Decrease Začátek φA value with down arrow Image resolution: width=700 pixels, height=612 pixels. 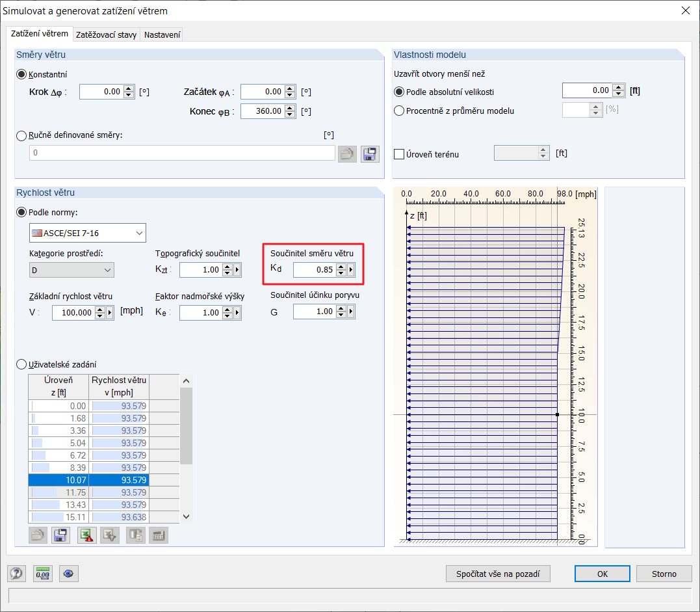(290, 95)
